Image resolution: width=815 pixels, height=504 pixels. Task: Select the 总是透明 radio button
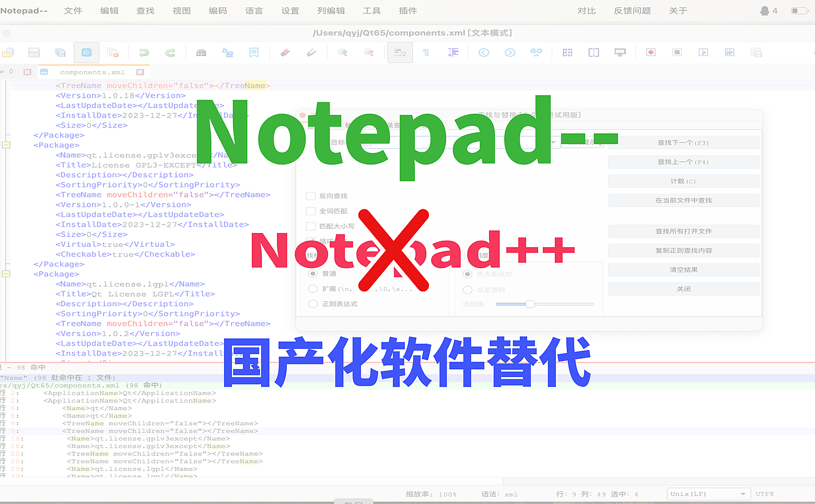coord(468,290)
